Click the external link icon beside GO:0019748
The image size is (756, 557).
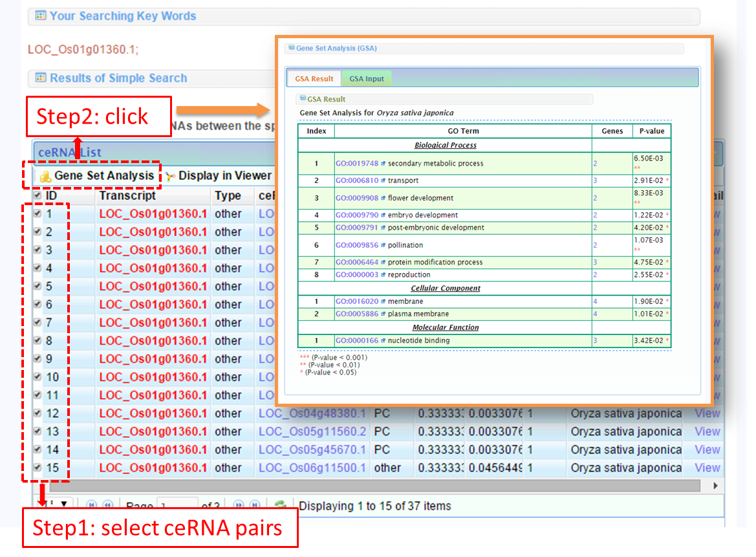[383, 164]
